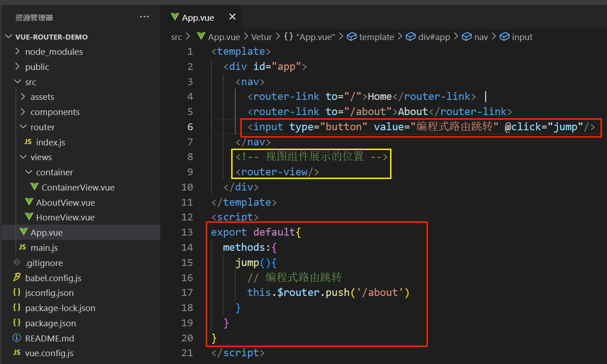Click the Home router-link text on line 4

[x=379, y=97]
